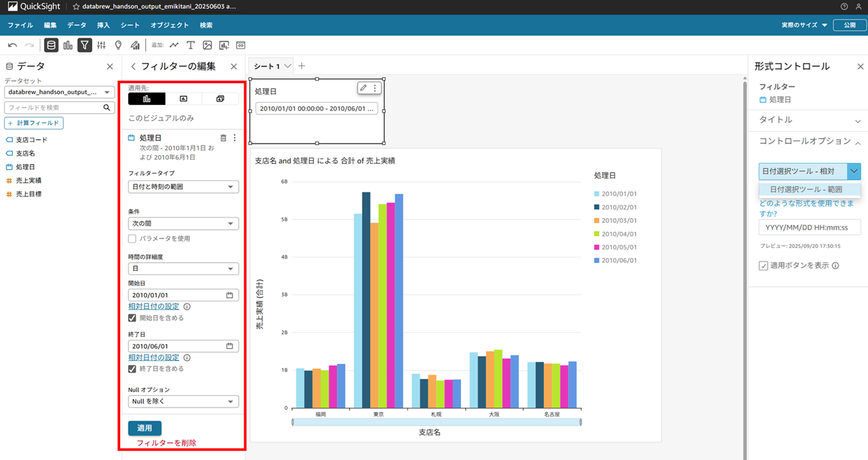Image resolution: width=868 pixels, height=460 pixels.
Task: Open the データ menu
Action: point(77,25)
